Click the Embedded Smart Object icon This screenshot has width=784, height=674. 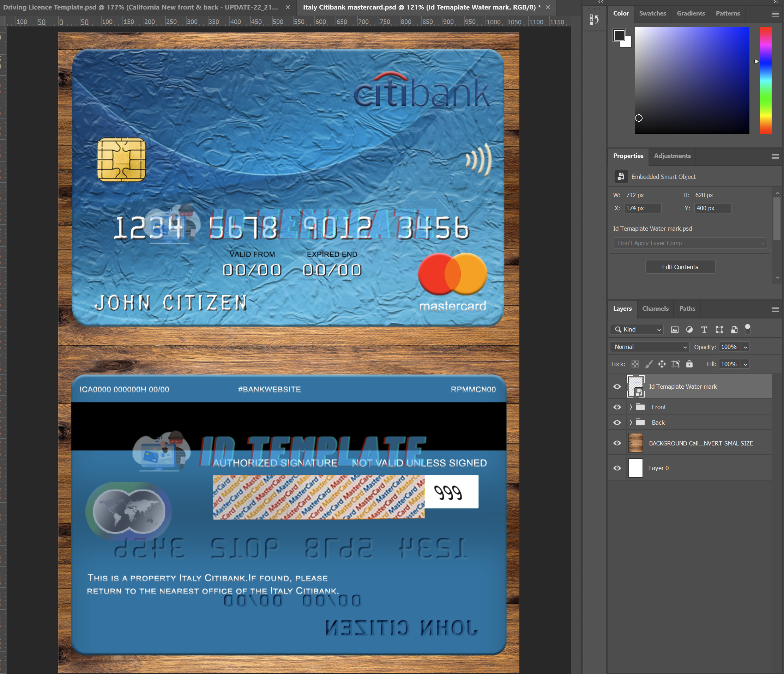621,176
